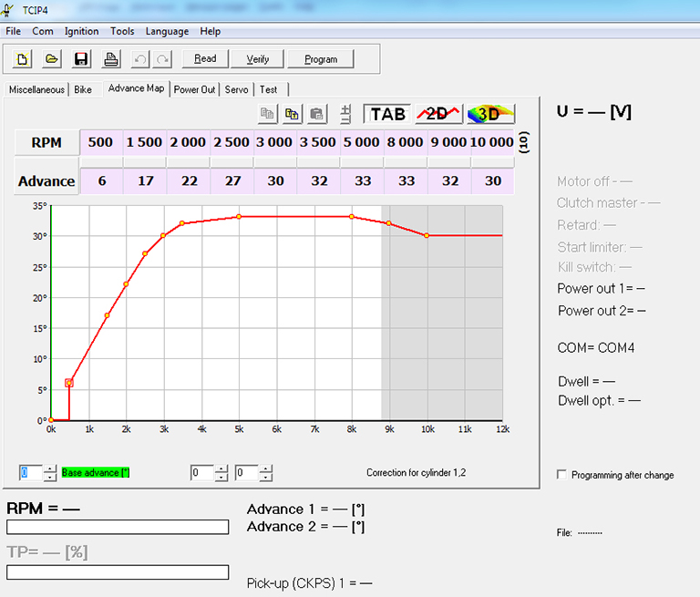Switch to 3D map view

490,114
